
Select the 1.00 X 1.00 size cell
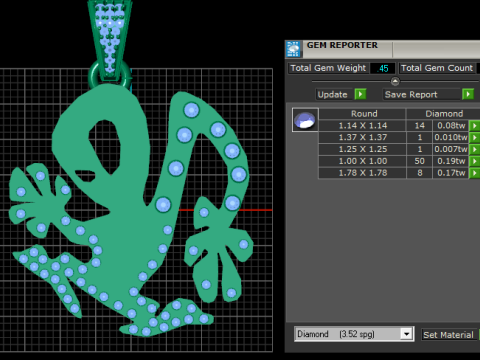(x=363, y=161)
